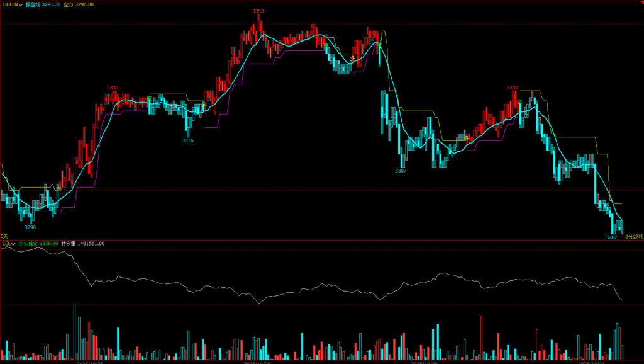This screenshot has width=644, height=364.
Task: Open the JJHLLN indicator dropdown arrow
Action: click(21, 4)
